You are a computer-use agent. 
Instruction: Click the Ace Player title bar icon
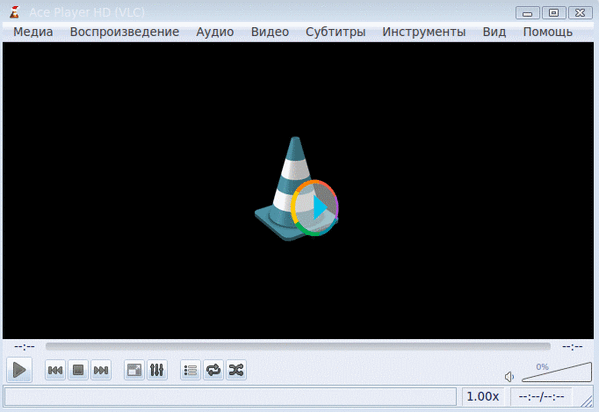pyautogui.click(x=15, y=12)
